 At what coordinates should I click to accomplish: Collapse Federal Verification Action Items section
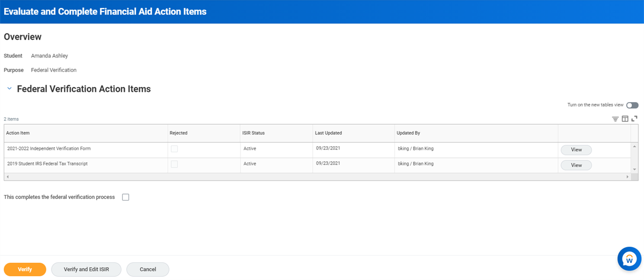point(9,89)
